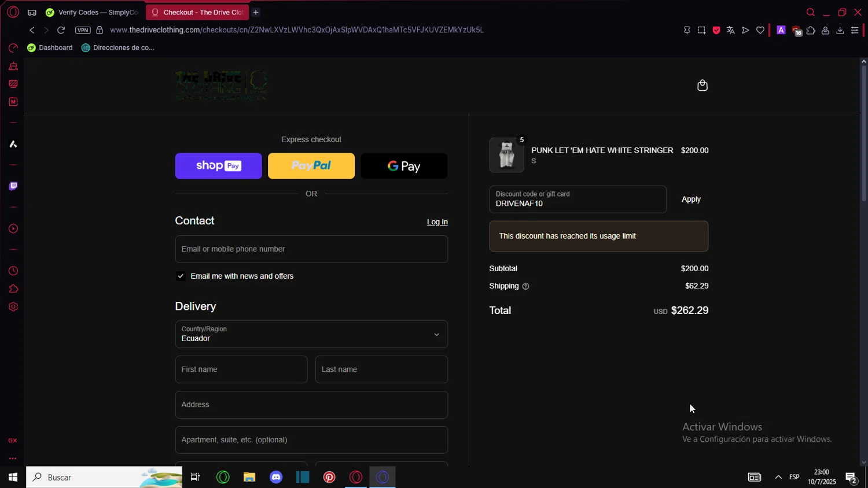This screenshot has height=488, width=868.
Task: Open the red M icon in sidebar
Action: (13, 102)
